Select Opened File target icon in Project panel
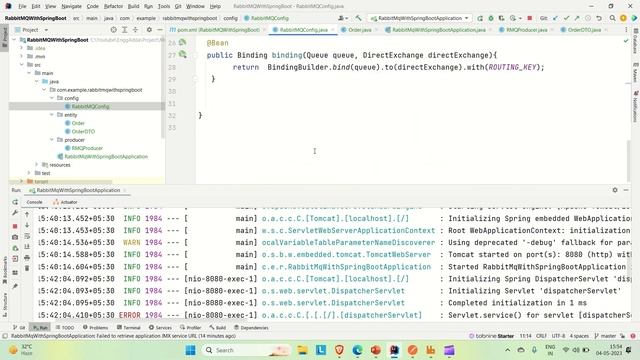Image resolution: width=640 pixels, height=360 pixels. click(x=113, y=30)
